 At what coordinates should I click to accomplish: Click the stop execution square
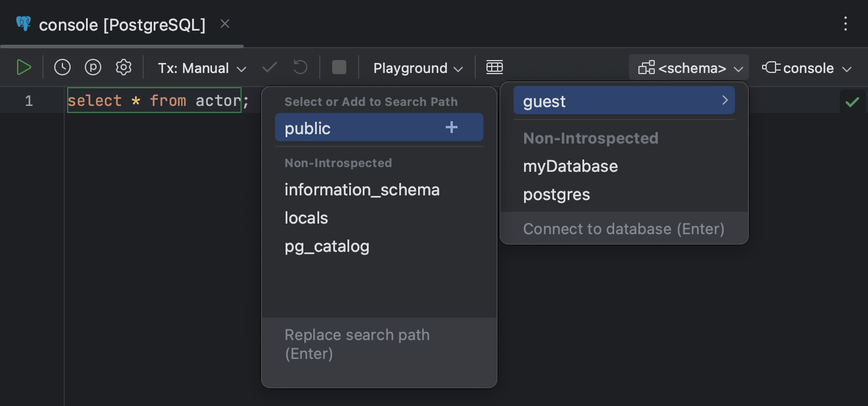[x=339, y=67]
